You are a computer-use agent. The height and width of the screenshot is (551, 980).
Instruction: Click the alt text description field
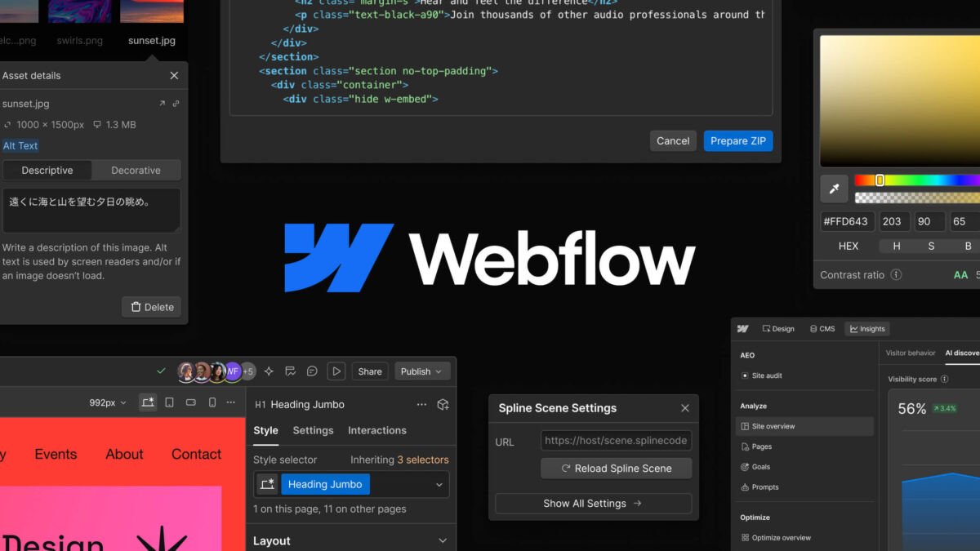click(91, 210)
